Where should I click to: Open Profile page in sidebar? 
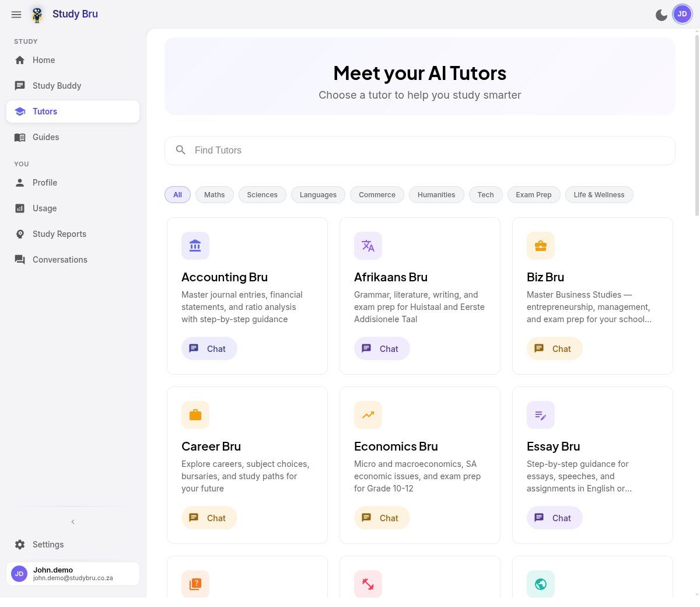[73, 183]
